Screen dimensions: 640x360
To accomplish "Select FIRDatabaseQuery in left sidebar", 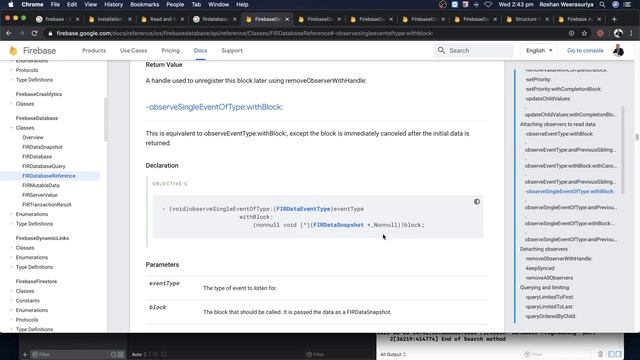I will [44, 166].
